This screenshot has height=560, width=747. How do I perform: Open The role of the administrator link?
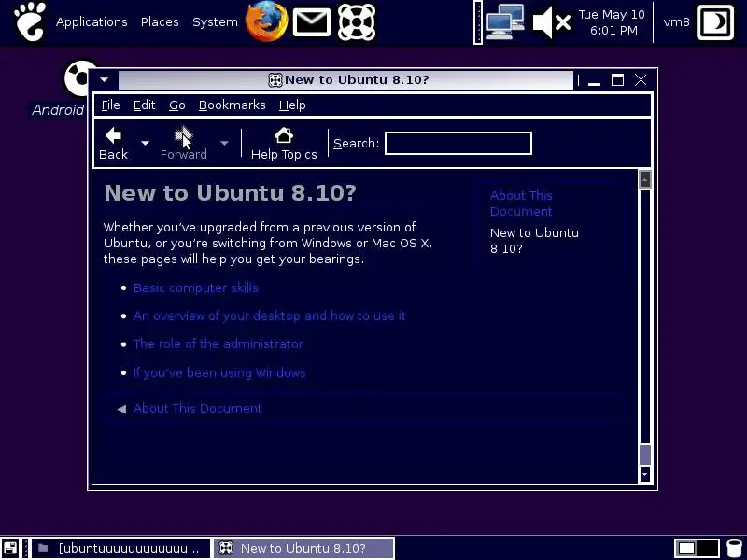[x=218, y=343]
